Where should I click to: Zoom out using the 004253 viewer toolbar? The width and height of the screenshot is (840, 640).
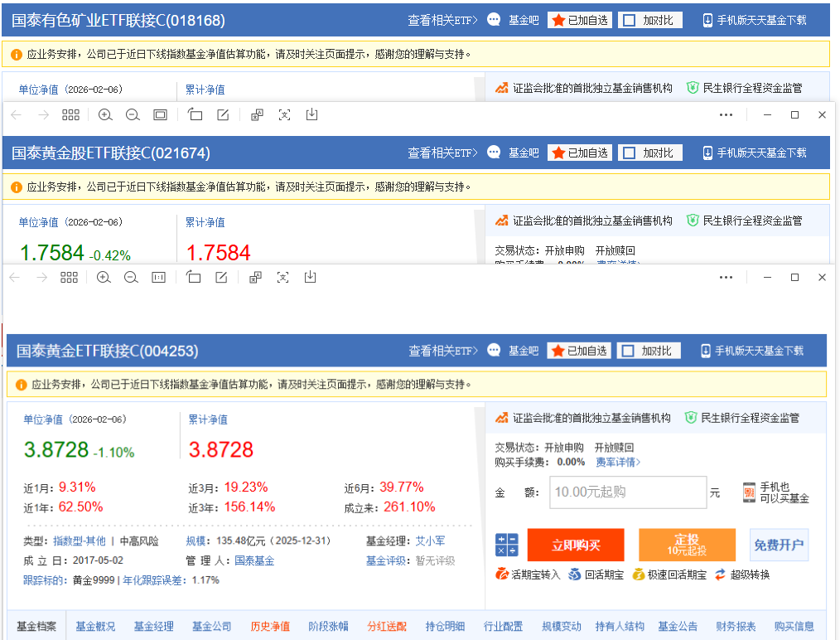point(131,277)
